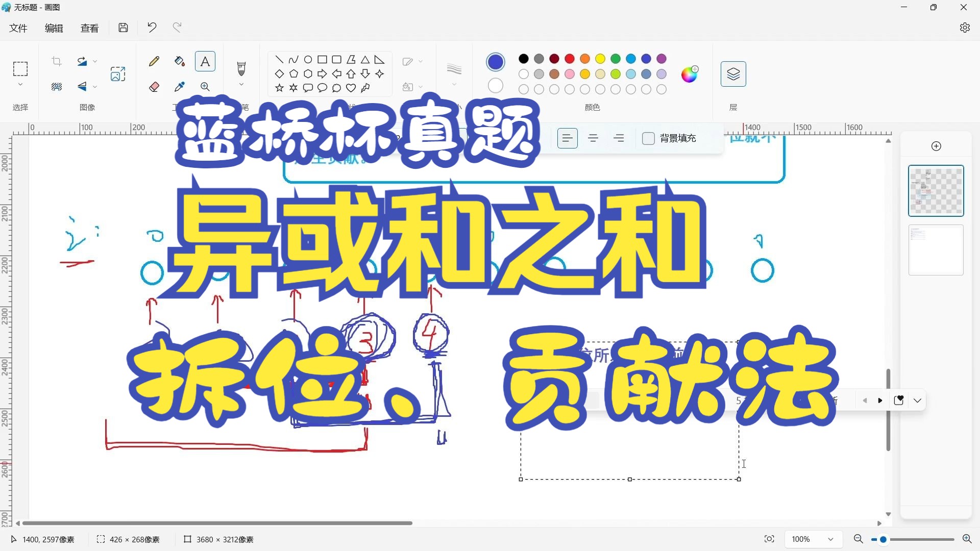Choose the triangle shape

pyautogui.click(x=365, y=60)
